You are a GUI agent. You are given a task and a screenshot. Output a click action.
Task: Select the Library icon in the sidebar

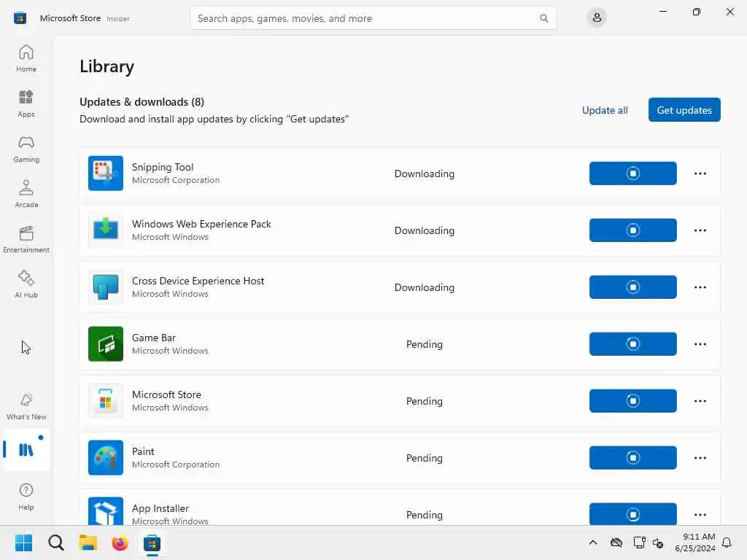tap(26, 449)
